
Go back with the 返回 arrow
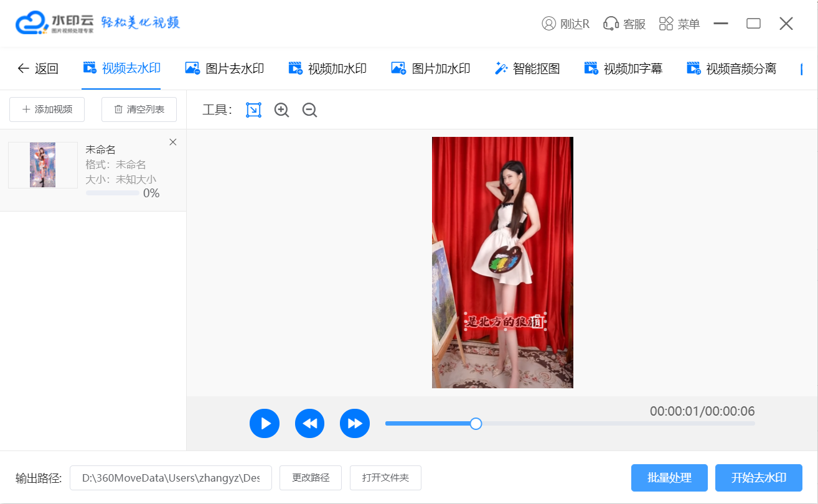coord(38,68)
